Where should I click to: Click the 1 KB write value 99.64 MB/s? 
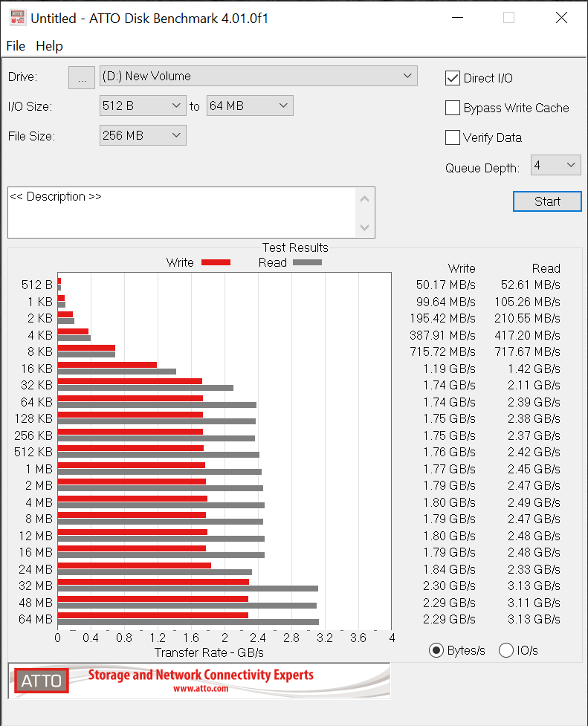click(x=446, y=302)
